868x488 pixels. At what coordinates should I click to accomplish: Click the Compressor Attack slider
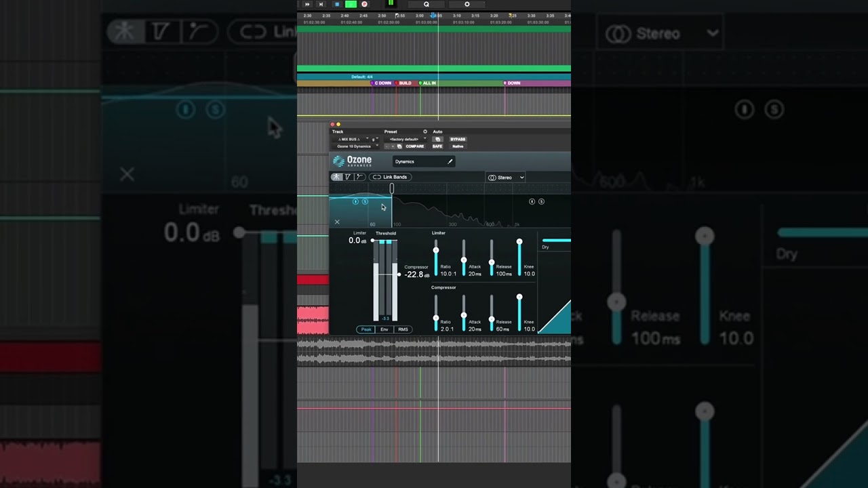pyautogui.click(x=464, y=313)
